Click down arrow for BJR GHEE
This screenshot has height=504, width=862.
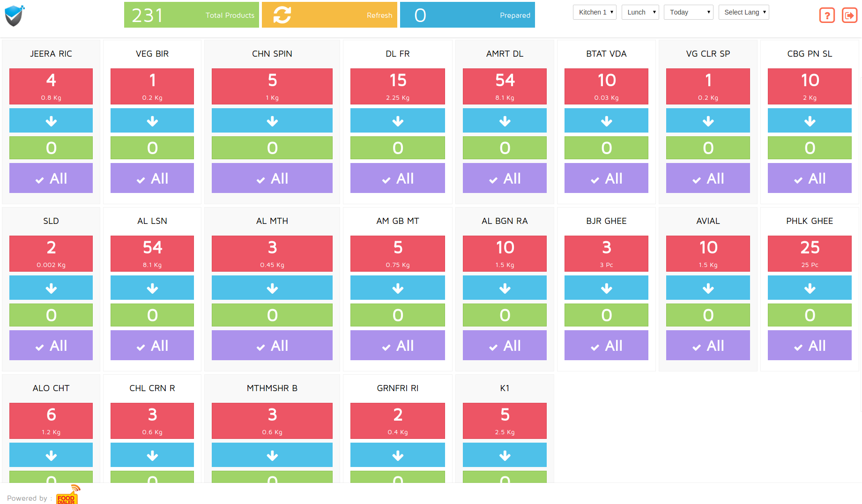(x=606, y=288)
